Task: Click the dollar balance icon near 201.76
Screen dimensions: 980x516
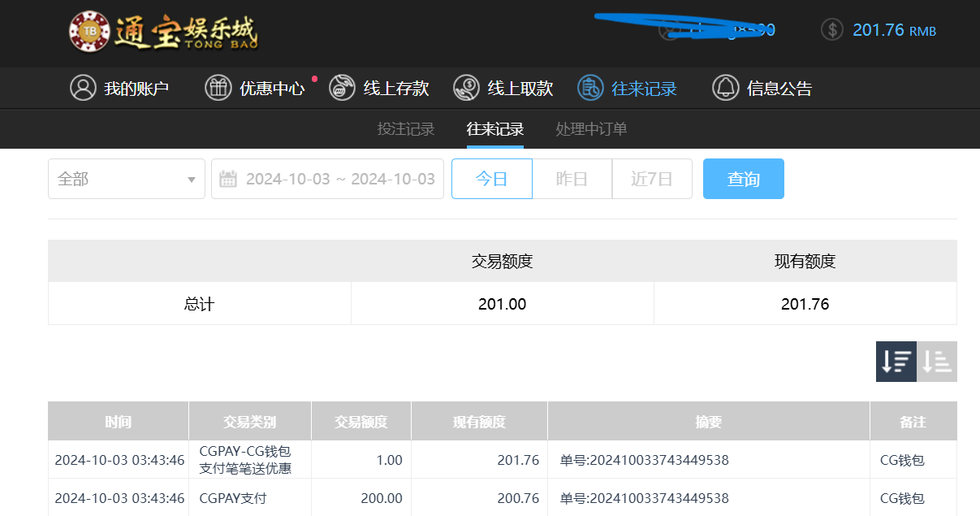Action: [831, 29]
